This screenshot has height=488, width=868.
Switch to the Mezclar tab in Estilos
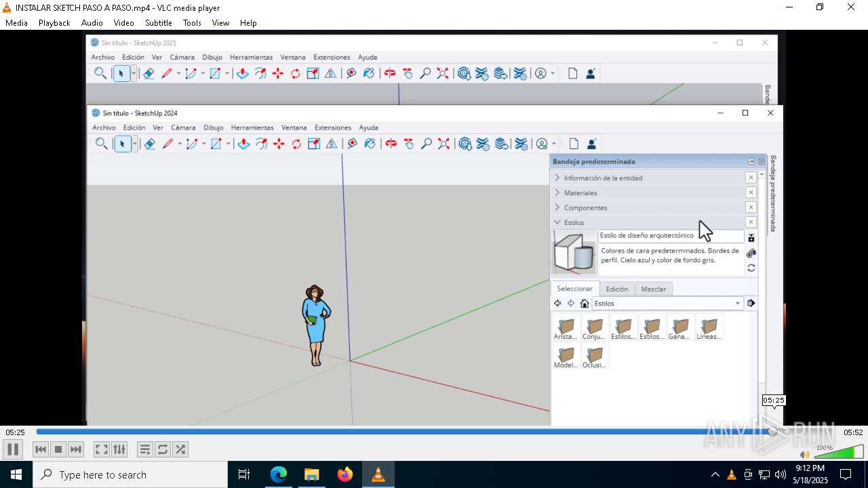click(x=653, y=289)
